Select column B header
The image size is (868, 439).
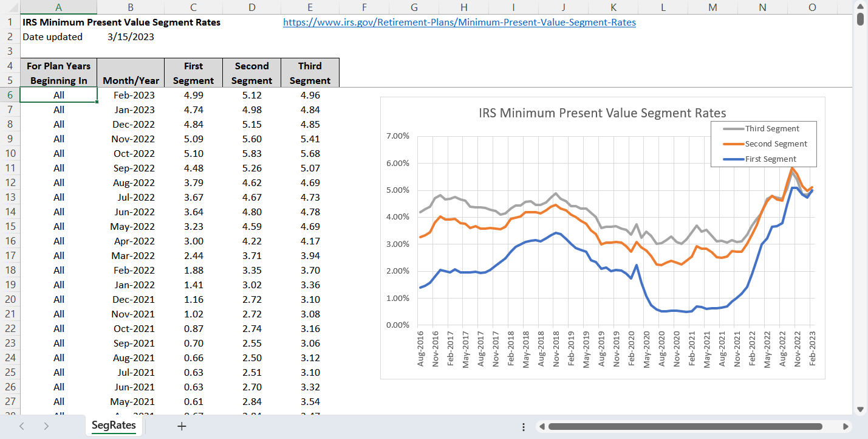[131, 7]
